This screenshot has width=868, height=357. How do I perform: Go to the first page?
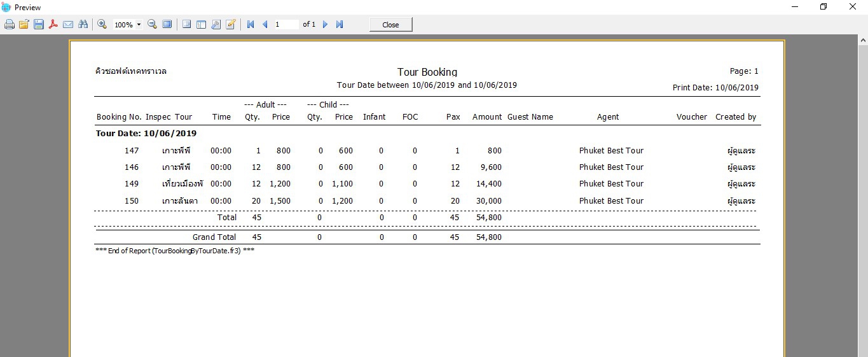tap(251, 24)
